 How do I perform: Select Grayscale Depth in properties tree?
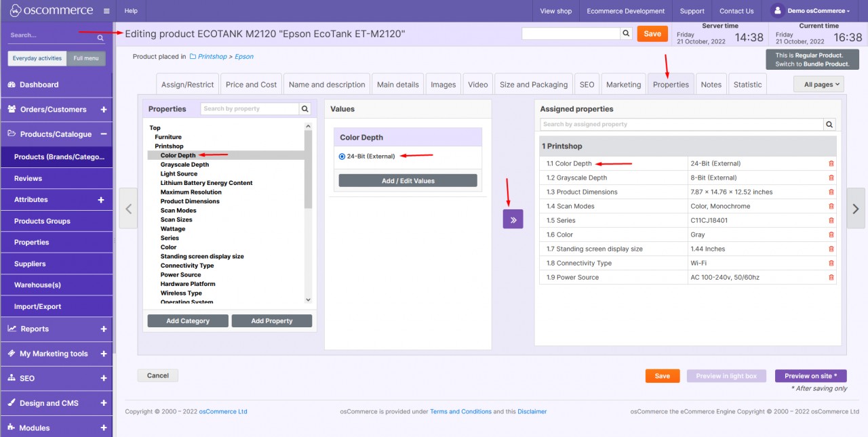(x=185, y=165)
